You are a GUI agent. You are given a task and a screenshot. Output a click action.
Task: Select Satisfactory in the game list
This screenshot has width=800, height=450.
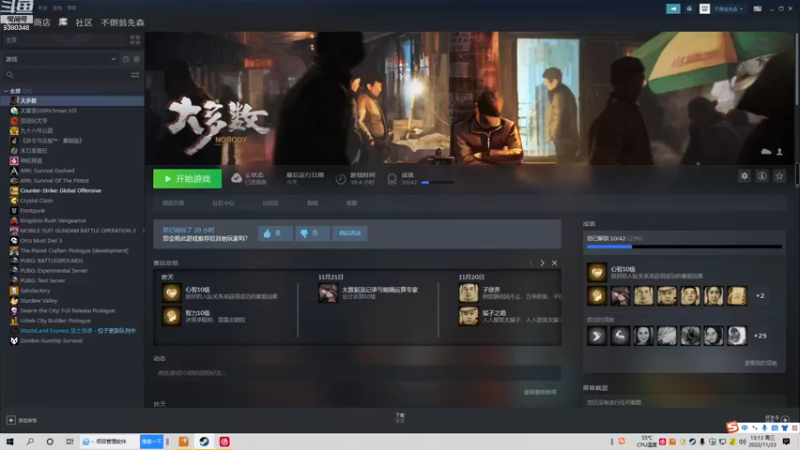click(x=35, y=290)
